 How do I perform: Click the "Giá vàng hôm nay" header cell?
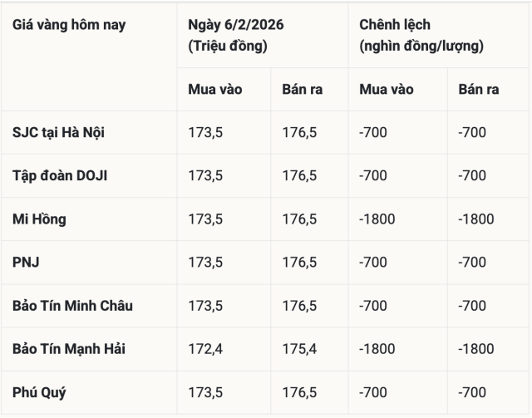click(69, 25)
